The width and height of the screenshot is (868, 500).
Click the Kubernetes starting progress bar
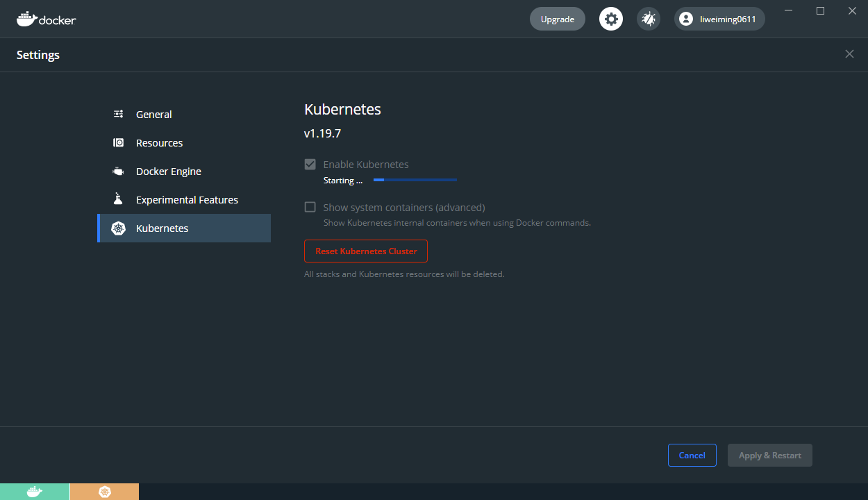pos(415,180)
